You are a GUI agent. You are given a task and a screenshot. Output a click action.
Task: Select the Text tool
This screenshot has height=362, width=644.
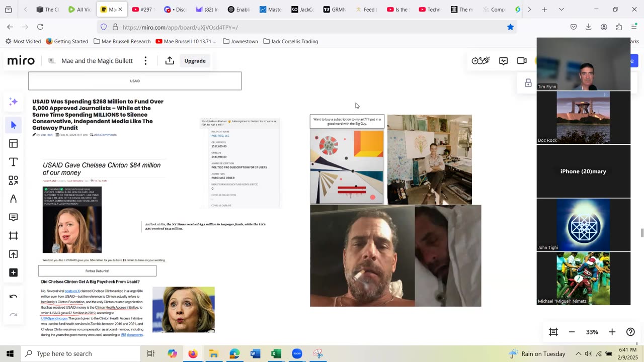tap(14, 162)
